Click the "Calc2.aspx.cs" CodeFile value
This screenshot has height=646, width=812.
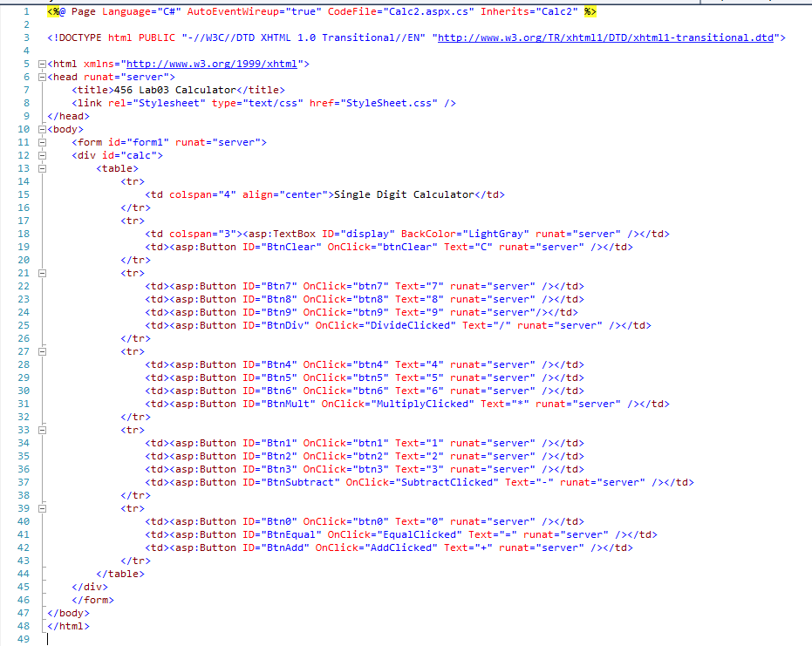coord(428,11)
